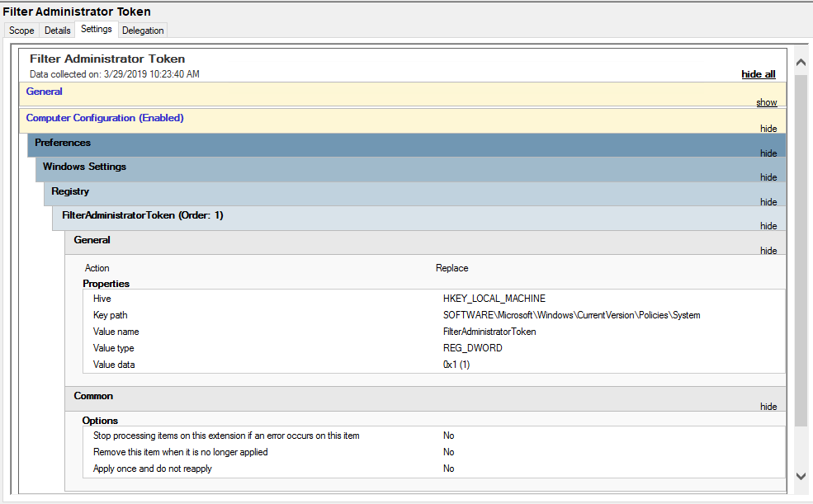Click the hide all link

[x=758, y=74]
